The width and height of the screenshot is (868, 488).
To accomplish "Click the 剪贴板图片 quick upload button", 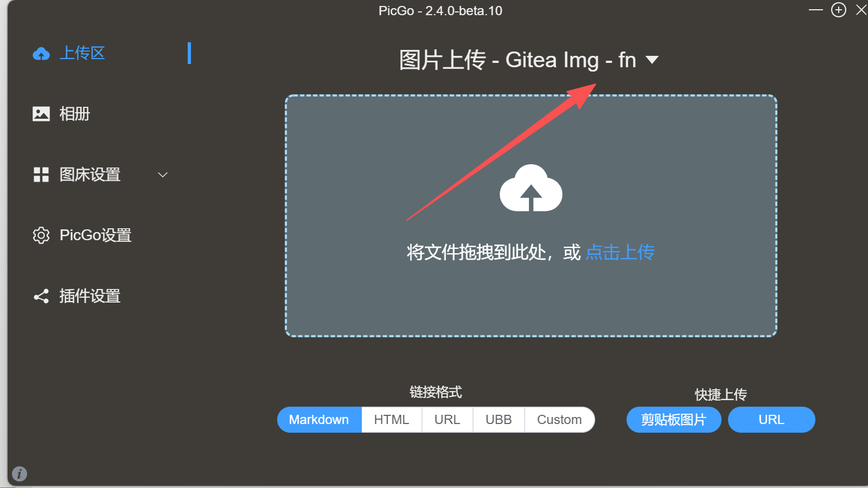I will [x=674, y=420].
